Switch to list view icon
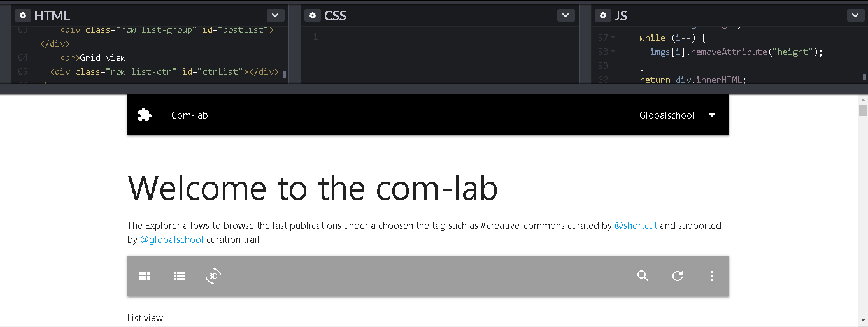The width and height of the screenshot is (868, 327). pos(179,276)
